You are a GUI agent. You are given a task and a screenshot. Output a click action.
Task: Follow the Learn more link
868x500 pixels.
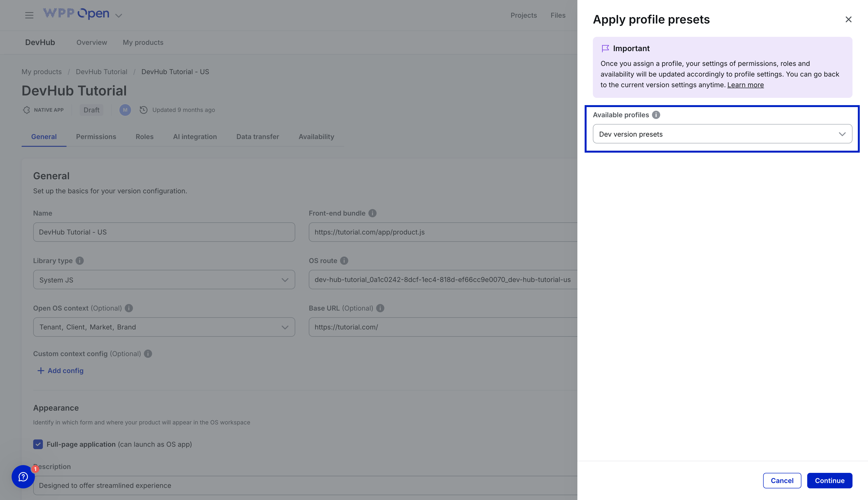[x=745, y=85]
